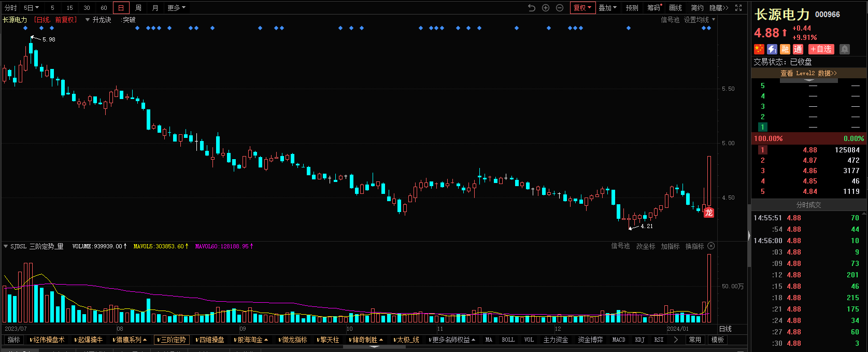Open 叠加 overlay dropdown
This screenshot has width=868, height=352.
[x=607, y=8]
